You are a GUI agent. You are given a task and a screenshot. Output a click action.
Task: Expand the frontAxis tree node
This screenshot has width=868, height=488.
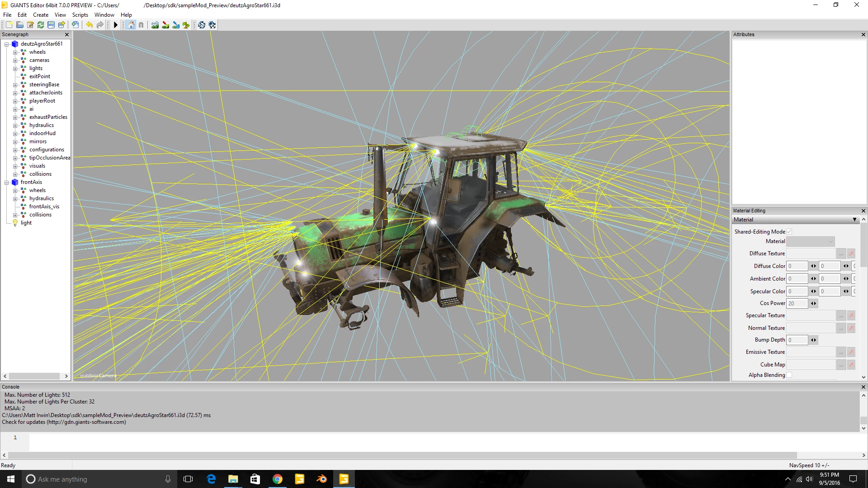tap(7, 182)
